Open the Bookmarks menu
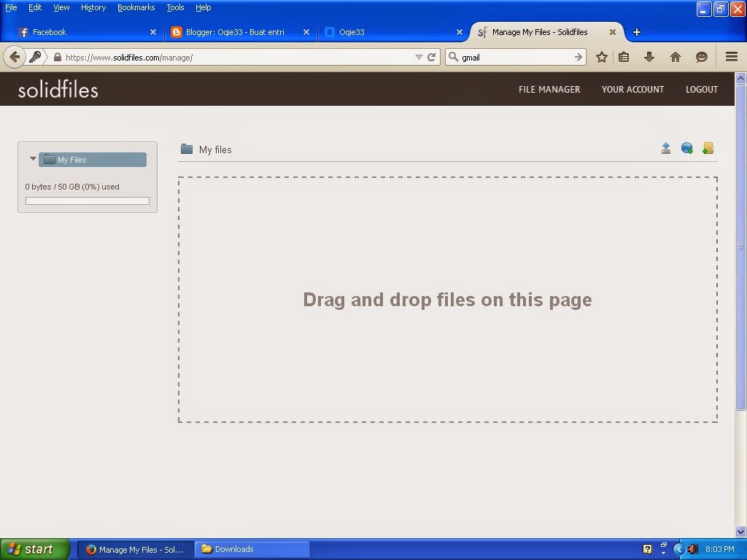 (136, 7)
